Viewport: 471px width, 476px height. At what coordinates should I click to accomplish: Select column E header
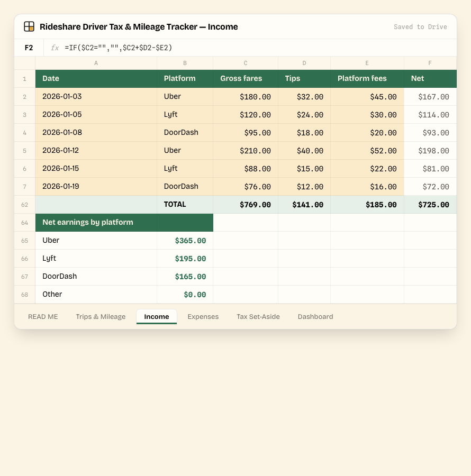[367, 63]
